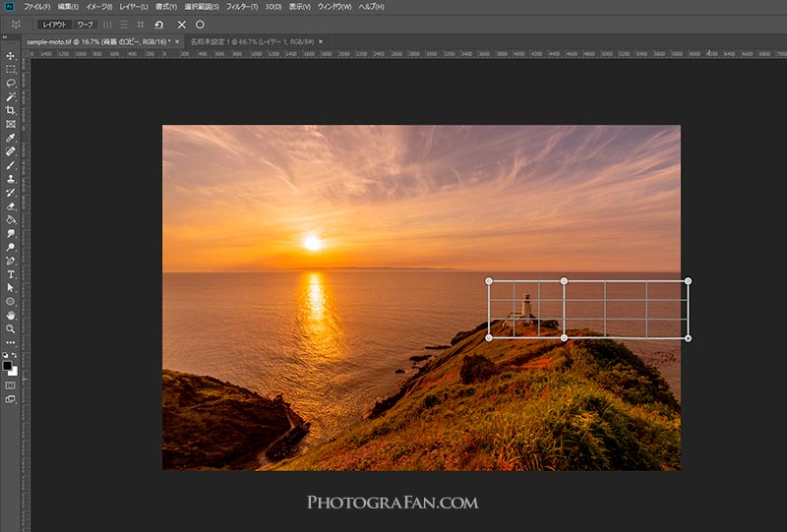Viewport: 787px width, 532px height.
Task: Select the Frame tool
Action: (10, 124)
